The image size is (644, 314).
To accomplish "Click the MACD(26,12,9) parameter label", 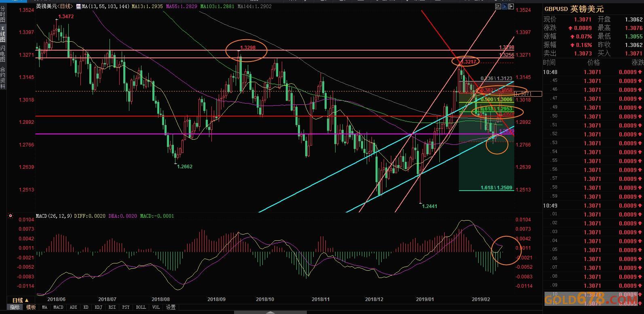I will (x=54, y=216).
